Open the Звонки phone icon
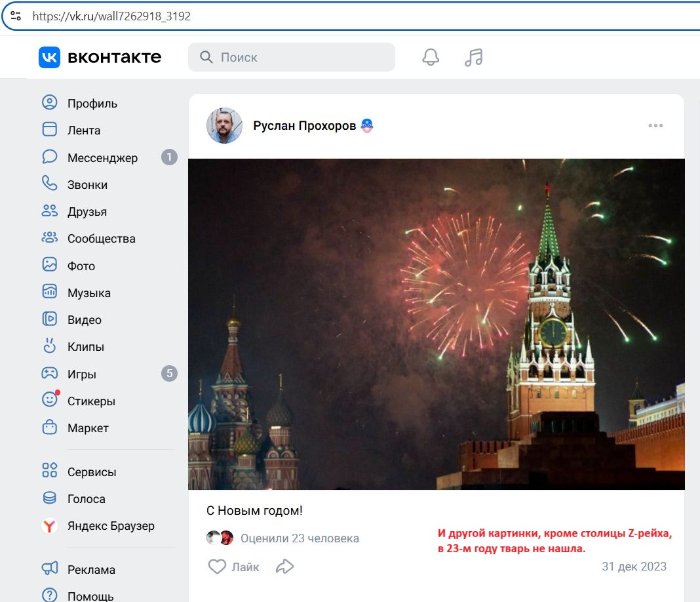Image resolution: width=700 pixels, height=602 pixels. pyautogui.click(x=50, y=184)
